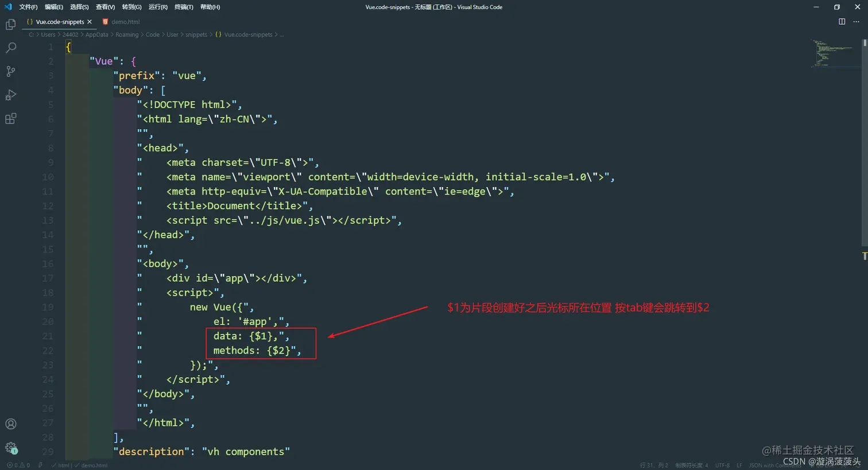This screenshot has height=470, width=868.
Task: Click the snippets breadcrumb segment
Action: click(196, 34)
